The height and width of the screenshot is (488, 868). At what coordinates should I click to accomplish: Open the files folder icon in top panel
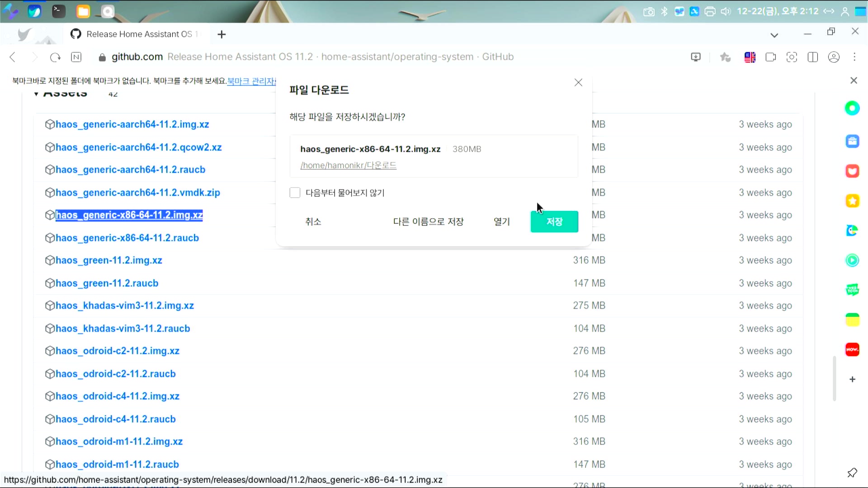[83, 11]
